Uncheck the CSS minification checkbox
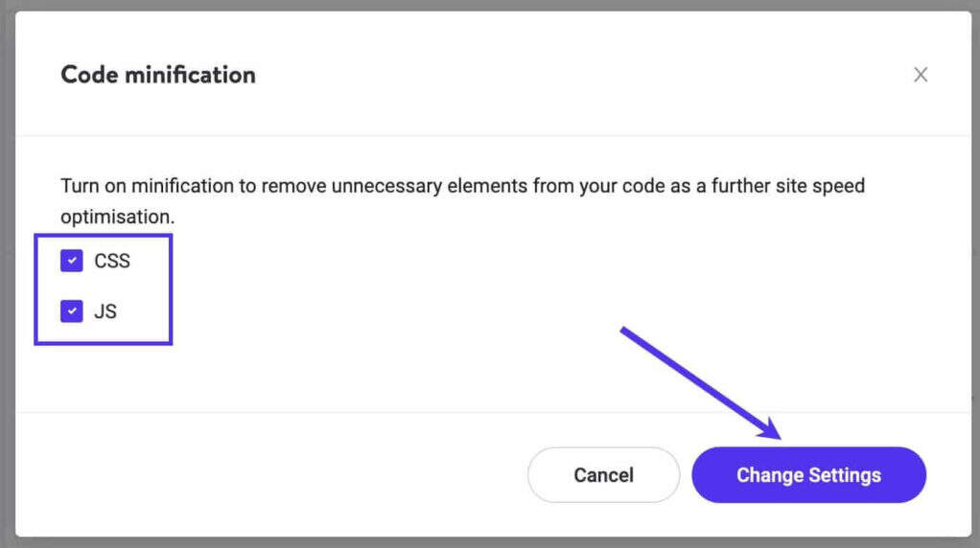980x548 pixels. click(x=72, y=262)
